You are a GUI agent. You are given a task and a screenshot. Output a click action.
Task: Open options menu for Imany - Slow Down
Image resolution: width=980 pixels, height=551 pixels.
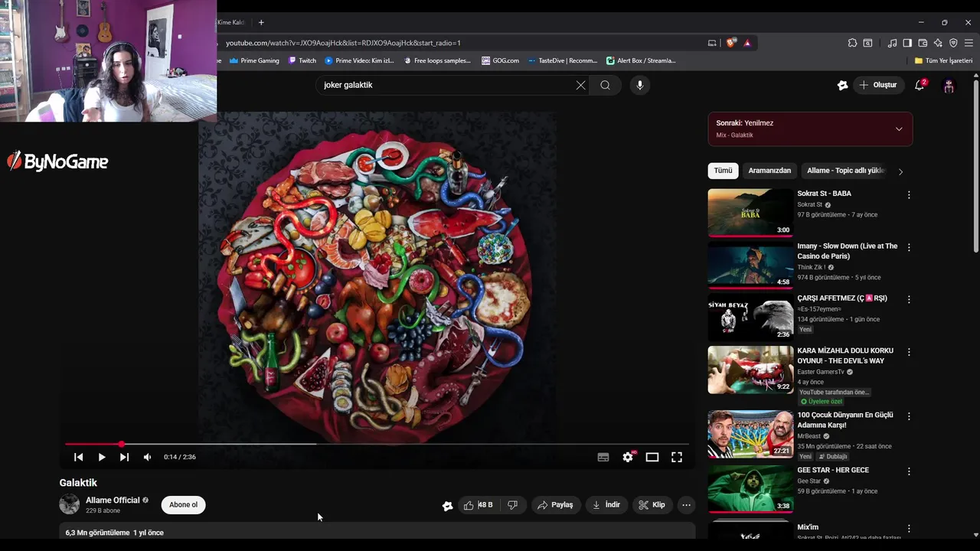pos(909,248)
